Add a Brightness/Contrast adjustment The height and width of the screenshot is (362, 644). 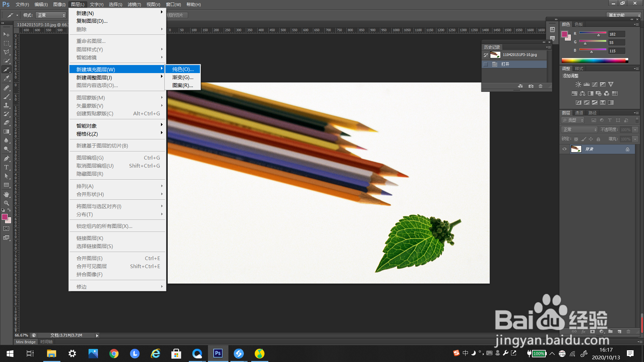click(x=578, y=84)
